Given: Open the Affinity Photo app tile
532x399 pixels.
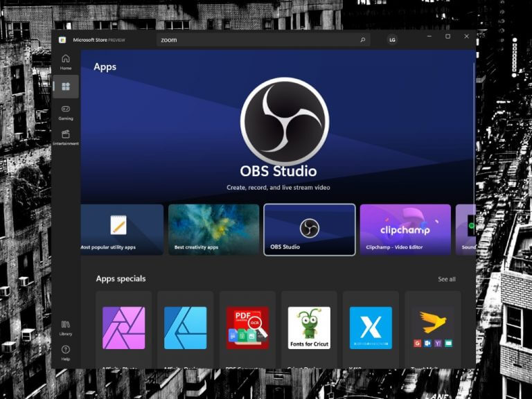Looking at the screenshot, I should (x=124, y=330).
